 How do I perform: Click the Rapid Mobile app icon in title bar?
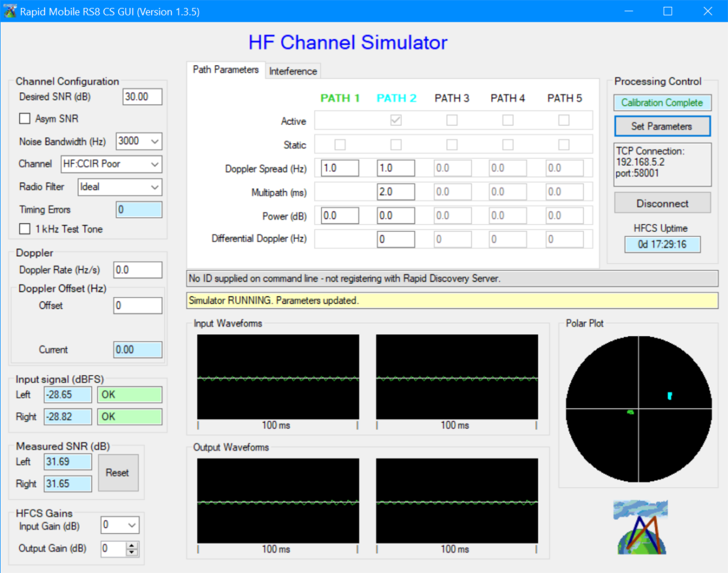coord(10,11)
